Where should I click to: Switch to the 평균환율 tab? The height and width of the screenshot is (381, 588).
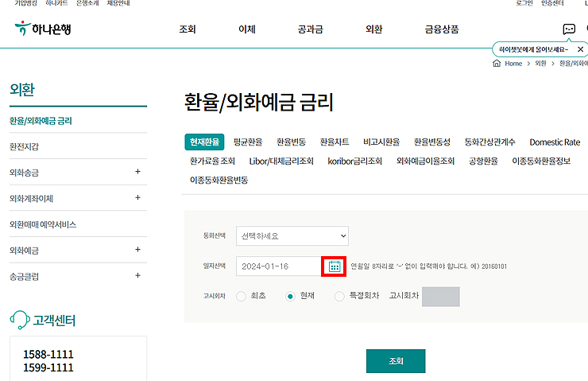coord(248,142)
